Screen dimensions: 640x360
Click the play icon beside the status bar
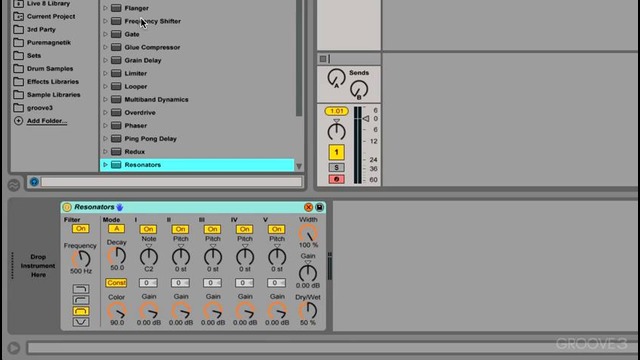(14, 348)
